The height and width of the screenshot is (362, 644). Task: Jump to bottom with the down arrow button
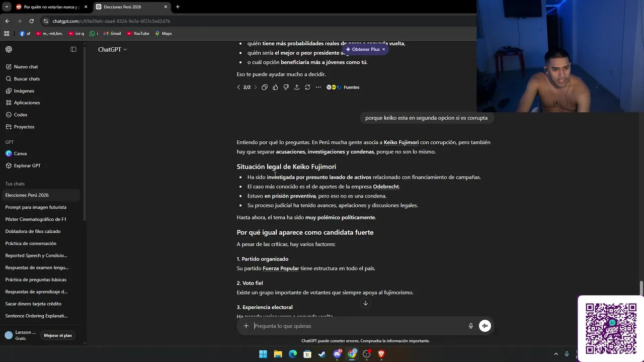click(366, 303)
